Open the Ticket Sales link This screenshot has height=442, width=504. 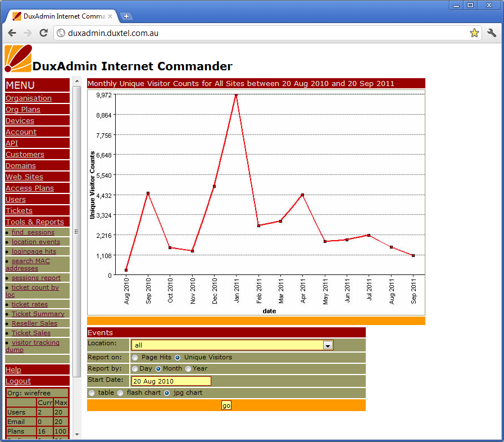tap(31, 333)
